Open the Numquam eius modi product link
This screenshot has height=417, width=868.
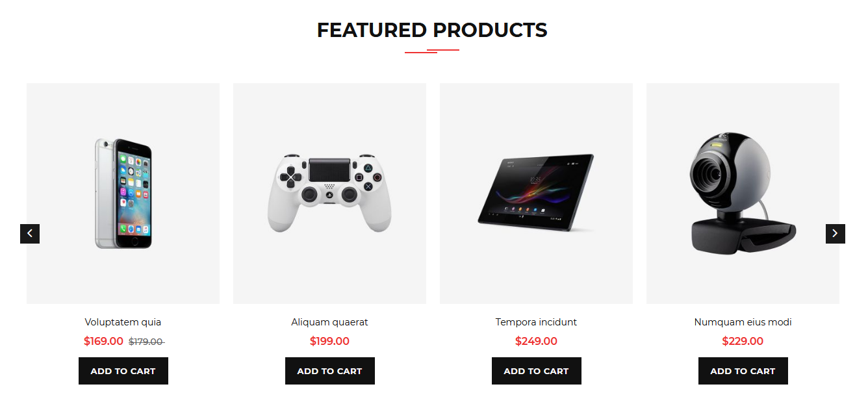[x=743, y=322]
